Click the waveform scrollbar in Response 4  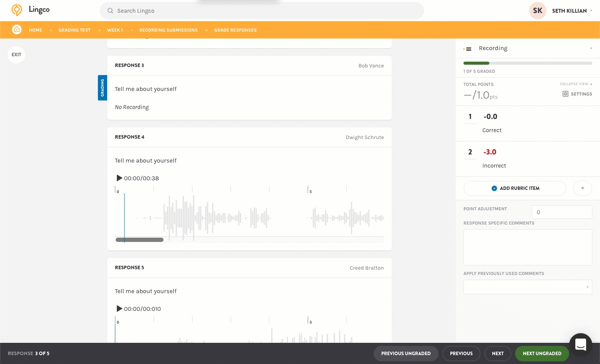pos(140,240)
